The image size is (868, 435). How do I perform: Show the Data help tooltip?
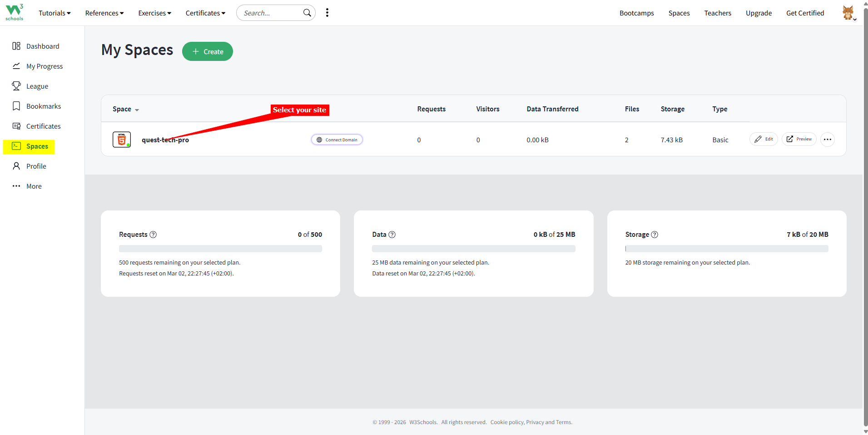click(392, 235)
